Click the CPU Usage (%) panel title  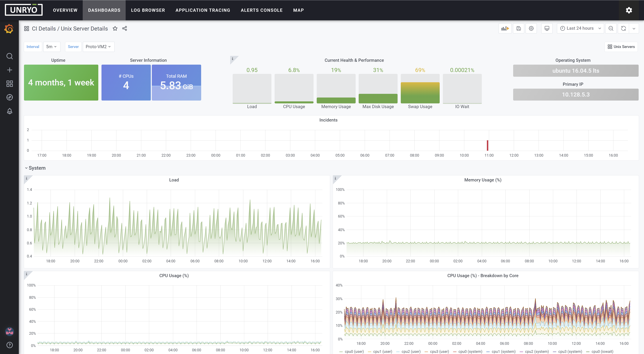tap(174, 275)
